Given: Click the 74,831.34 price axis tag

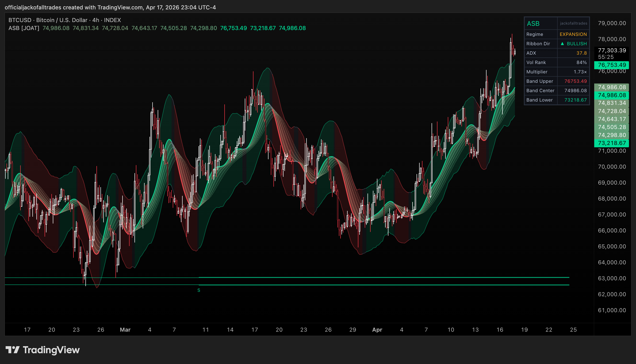Looking at the screenshot, I should coord(612,103).
